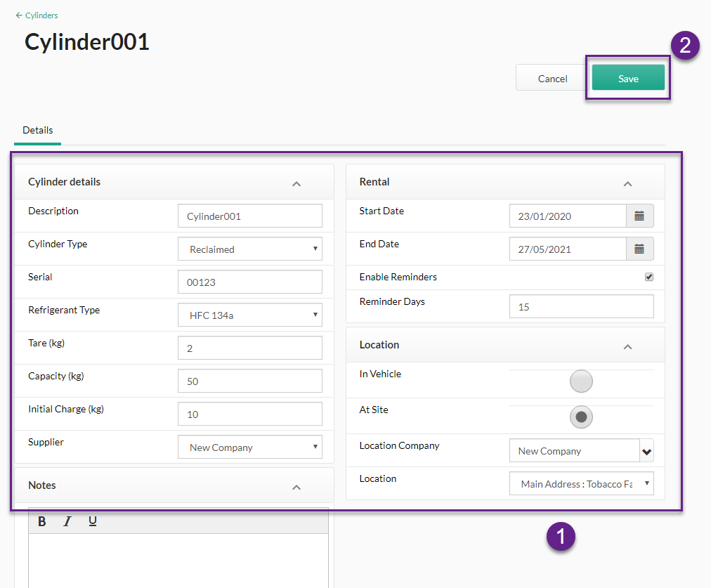Collapse the Cylinder details section
The image size is (711, 588).
pyautogui.click(x=296, y=183)
